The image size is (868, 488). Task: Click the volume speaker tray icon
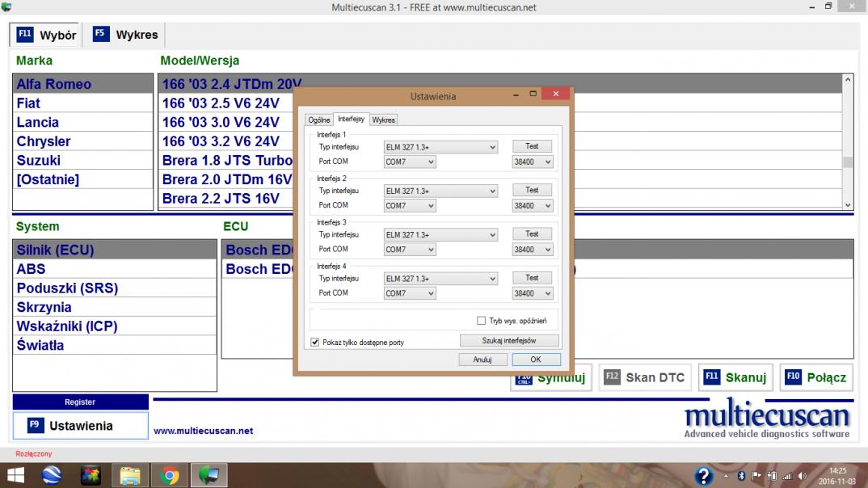pyautogui.click(x=802, y=476)
